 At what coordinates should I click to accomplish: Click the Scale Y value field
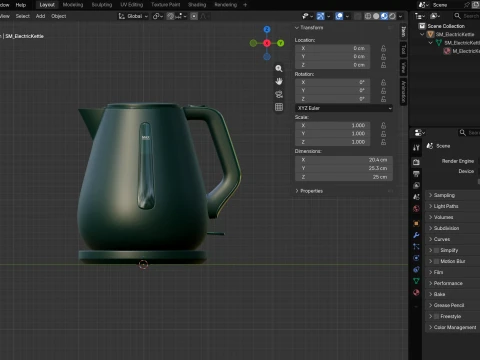click(x=332, y=134)
